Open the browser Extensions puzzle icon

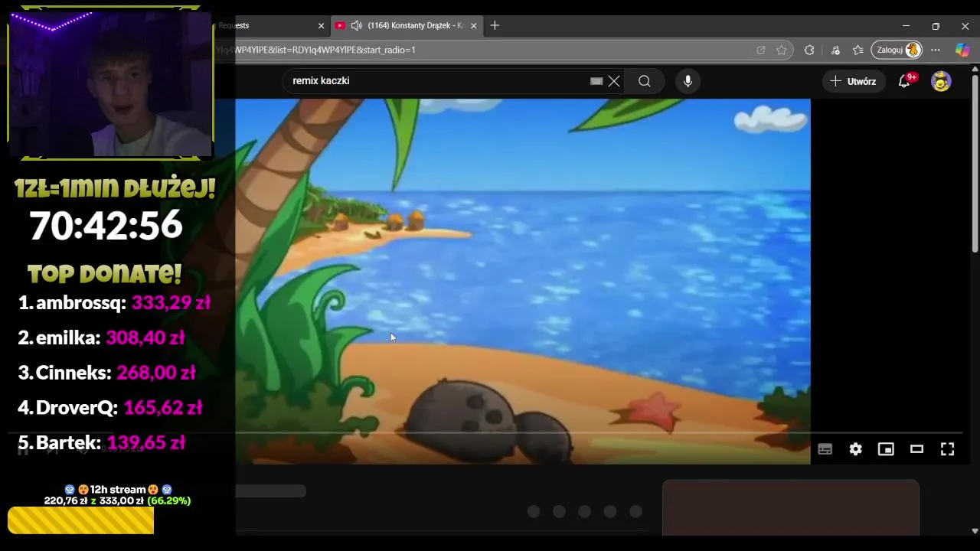click(x=809, y=50)
